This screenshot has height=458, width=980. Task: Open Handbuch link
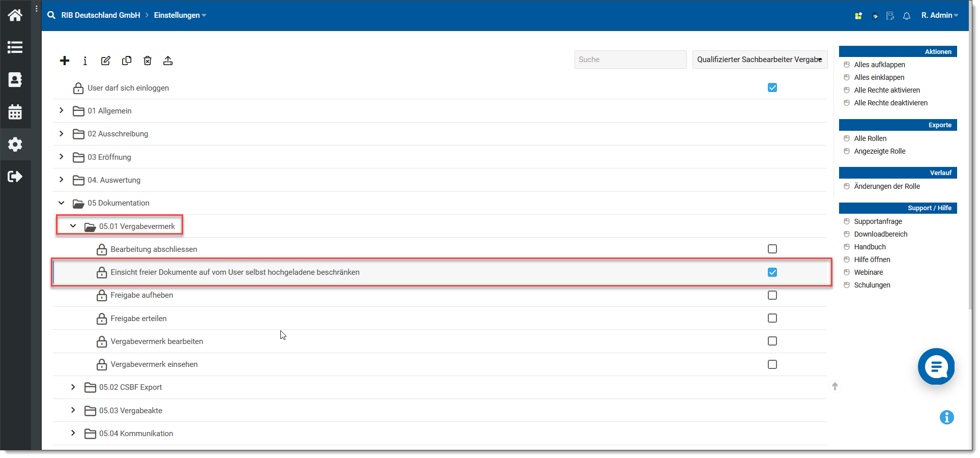870,247
